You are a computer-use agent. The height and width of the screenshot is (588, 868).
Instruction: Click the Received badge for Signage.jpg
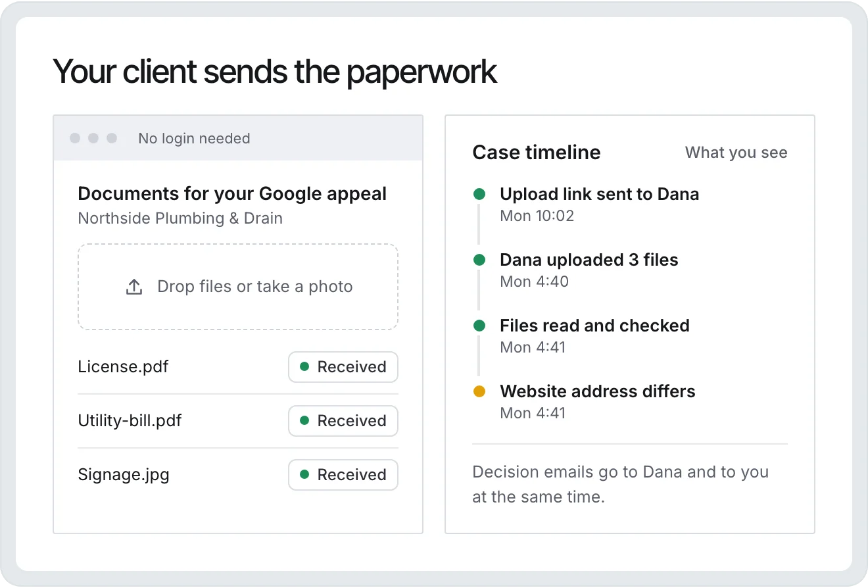343,475
